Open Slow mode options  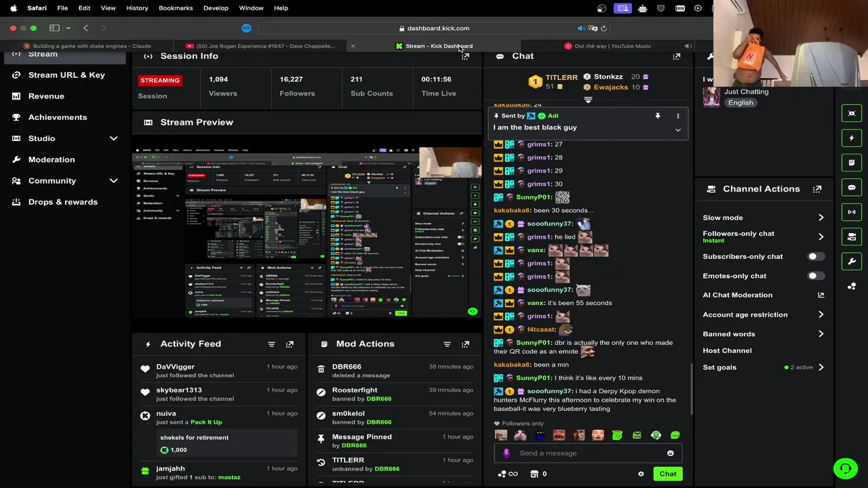(764, 218)
